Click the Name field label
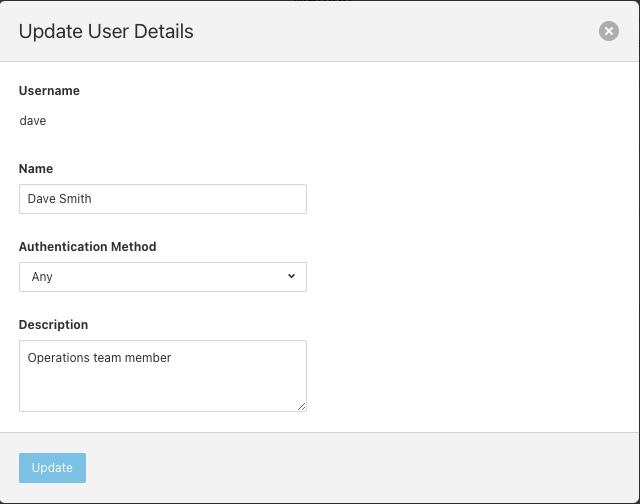This screenshot has width=640, height=504. click(x=36, y=169)
